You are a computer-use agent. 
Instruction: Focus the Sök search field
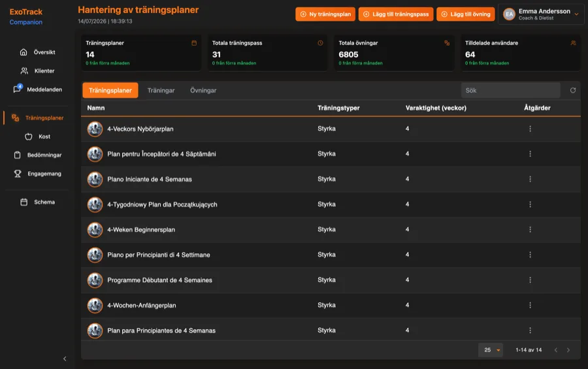pyautogui.click(x=510, y=90)
